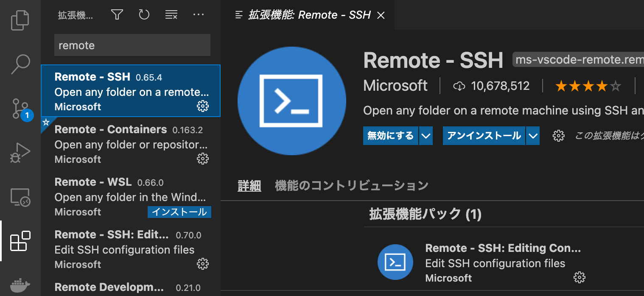Open the Explorer view in activity bar
Viewport: 644px width, 296px height.
coord(20,20)
